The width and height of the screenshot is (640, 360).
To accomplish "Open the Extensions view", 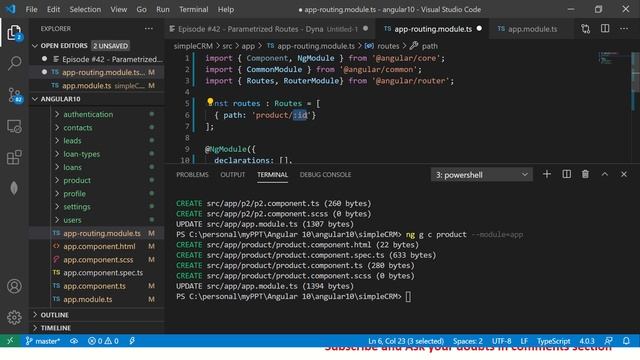I will pos(14,158).
